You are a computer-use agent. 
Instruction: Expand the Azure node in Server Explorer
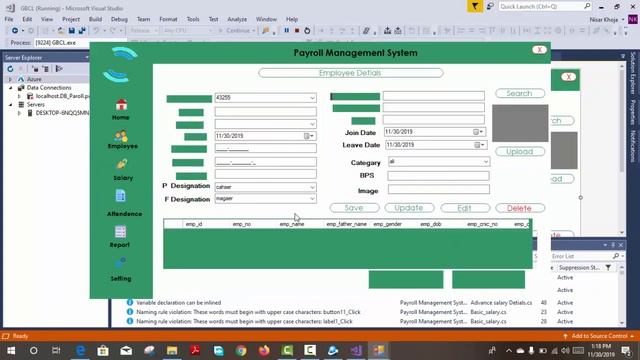coord(11,79)
